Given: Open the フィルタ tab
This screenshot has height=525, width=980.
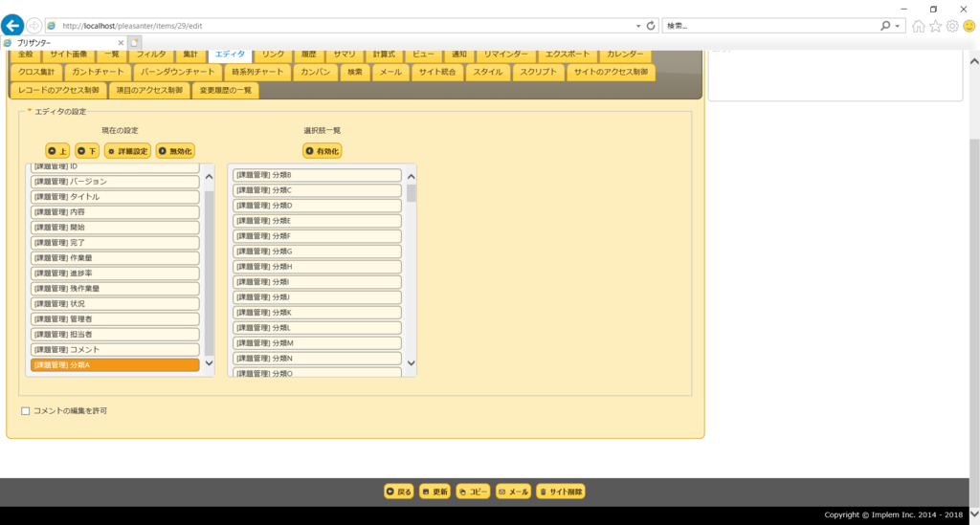Looking at the screenshot, I should tap(151, 55).
